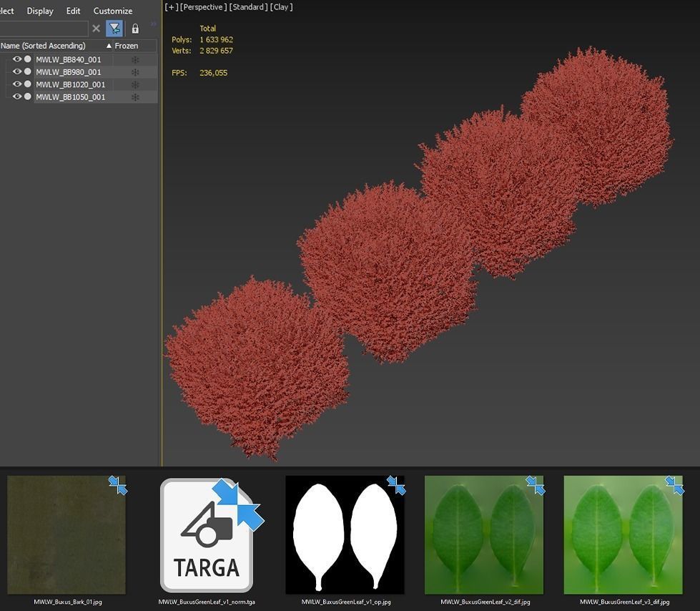Click the blue arrows badge on the bark thumbnail
Image resolution: width=700 pixels, height=611 pixels.
[118, 486]
